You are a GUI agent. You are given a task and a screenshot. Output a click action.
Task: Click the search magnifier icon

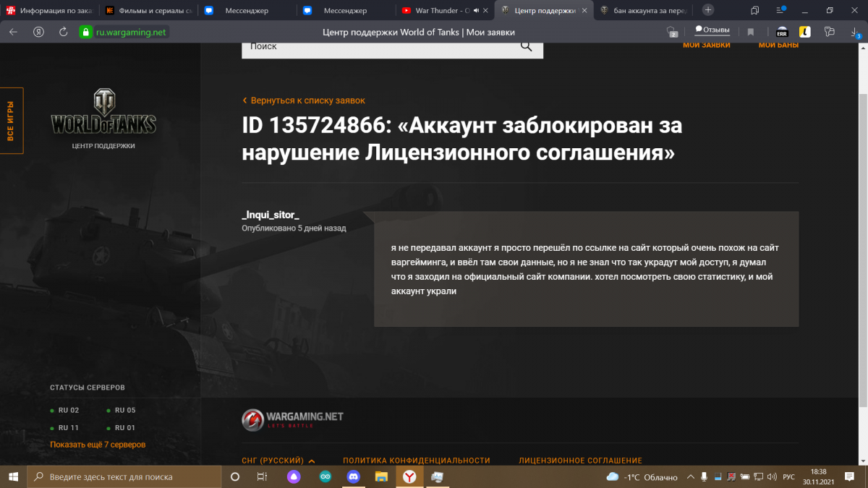click(x=526, y=46)
